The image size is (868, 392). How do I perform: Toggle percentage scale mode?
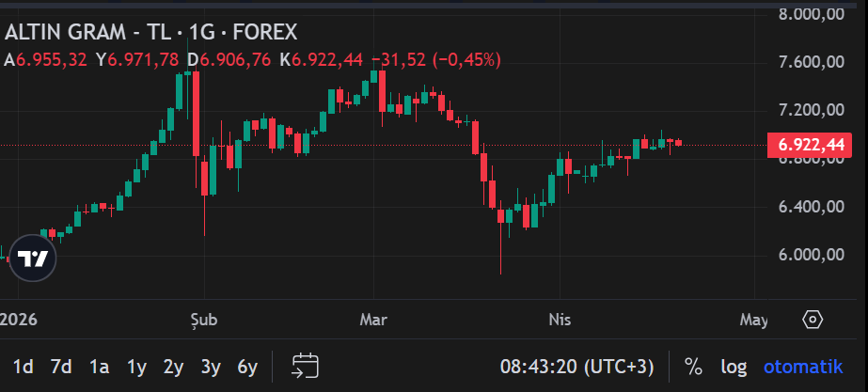(x=693, y=366)
